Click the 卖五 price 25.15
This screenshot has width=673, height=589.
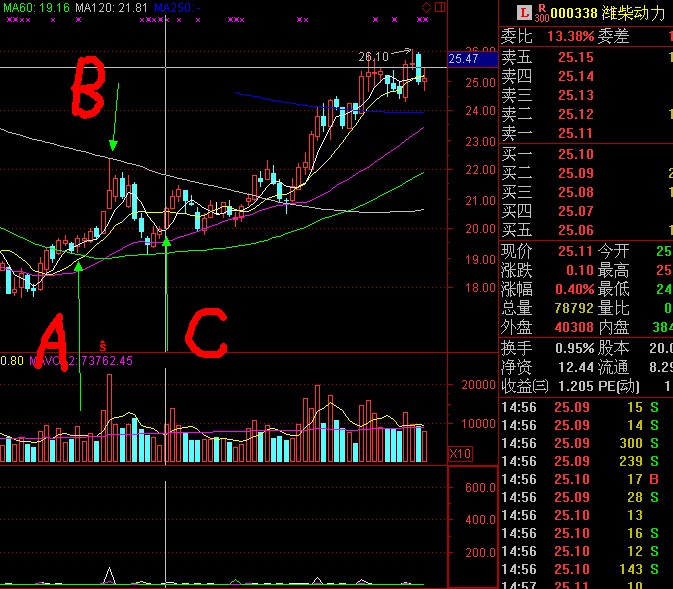coord(576,57)
